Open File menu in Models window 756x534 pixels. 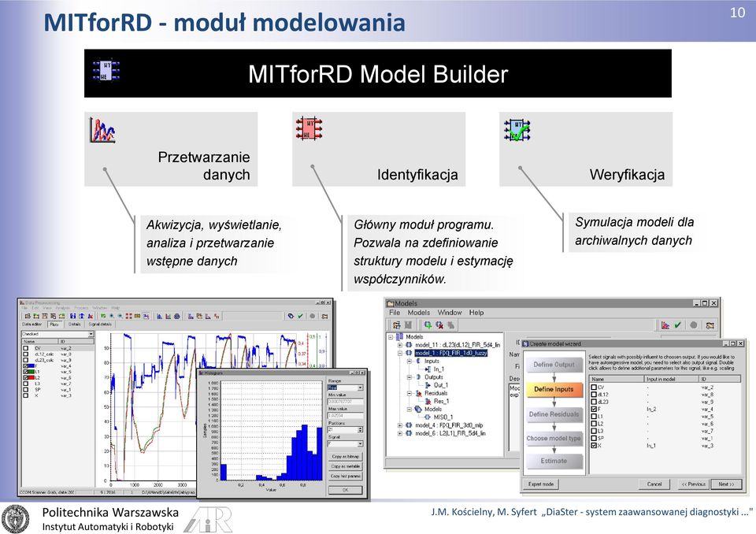click(395, 313)
